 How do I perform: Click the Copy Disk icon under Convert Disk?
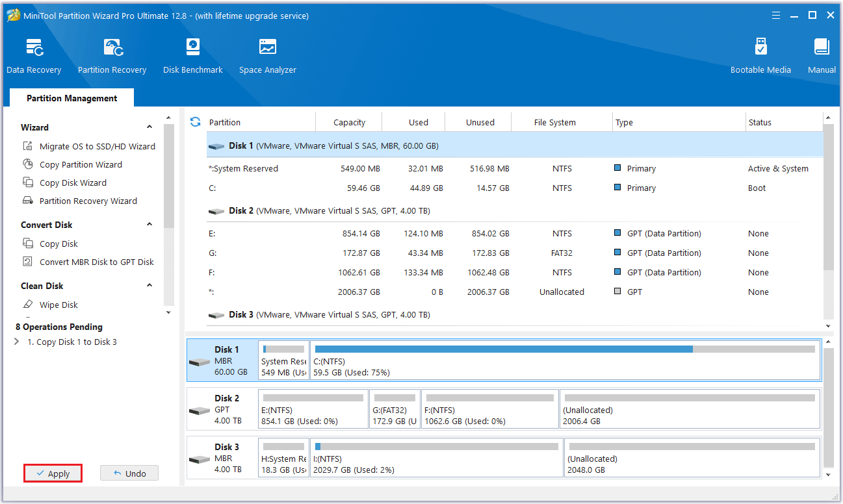tap(28, 244)
